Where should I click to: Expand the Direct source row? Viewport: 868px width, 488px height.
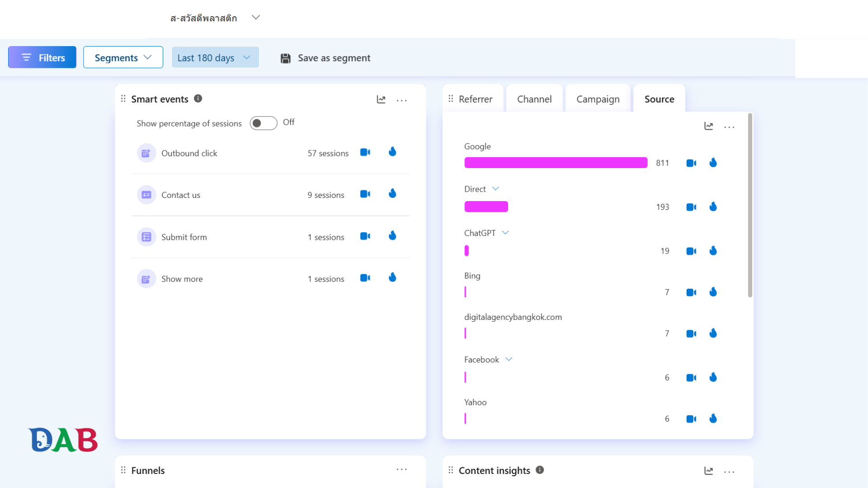(495, 189)
